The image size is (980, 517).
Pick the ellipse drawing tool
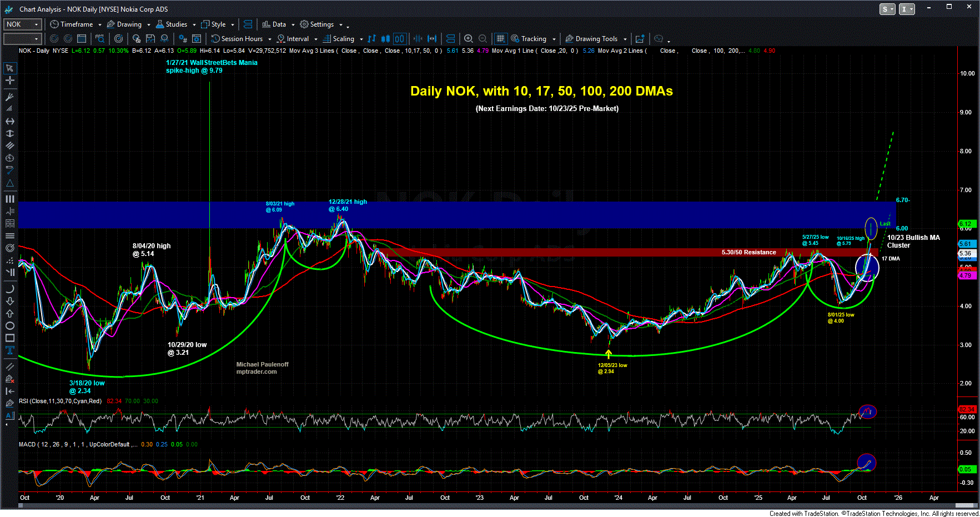(x=9, y=326)
